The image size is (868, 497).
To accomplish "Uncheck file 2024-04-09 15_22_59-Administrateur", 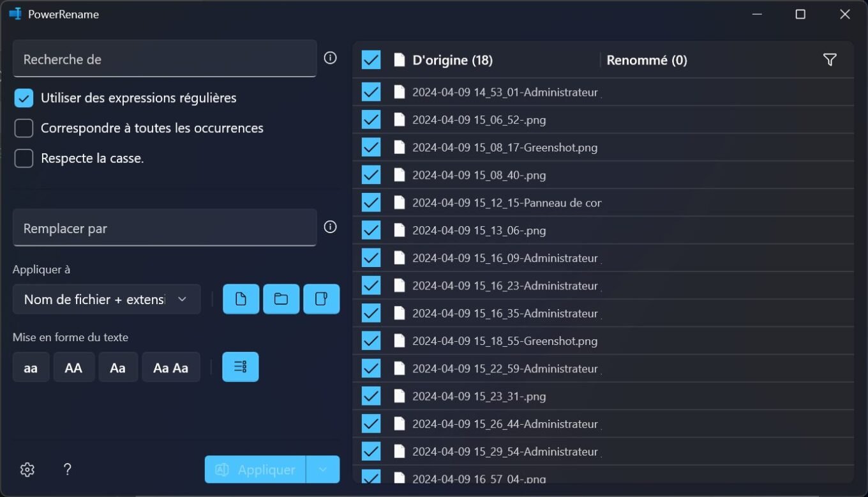I will point(371,369).
